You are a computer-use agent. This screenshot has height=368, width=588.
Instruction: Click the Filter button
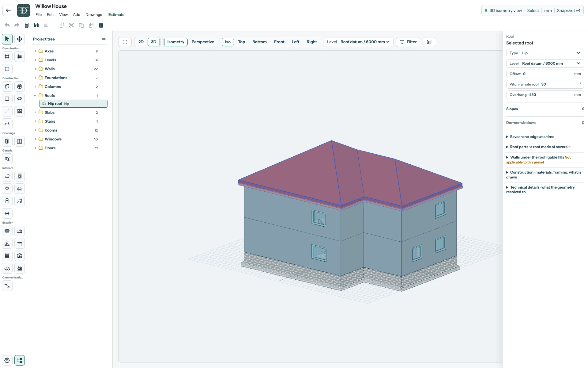click(x=408, y=42)
